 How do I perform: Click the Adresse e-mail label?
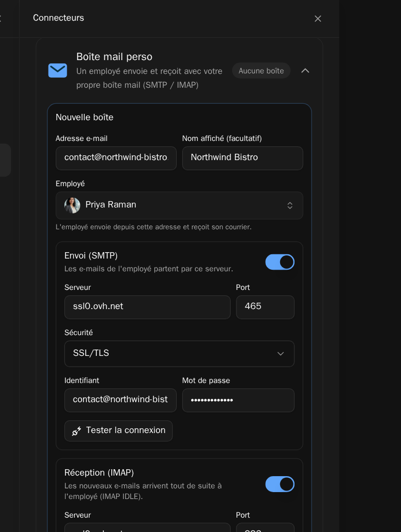[81, 138]
